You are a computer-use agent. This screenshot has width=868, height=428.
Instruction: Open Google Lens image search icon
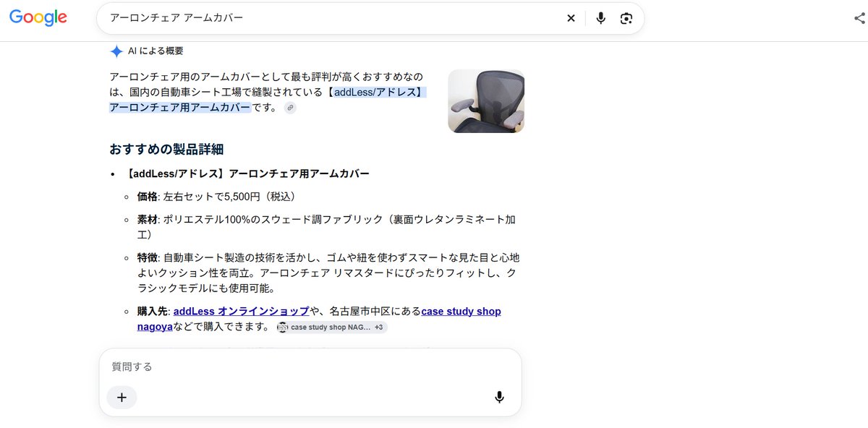pos(626,18)
